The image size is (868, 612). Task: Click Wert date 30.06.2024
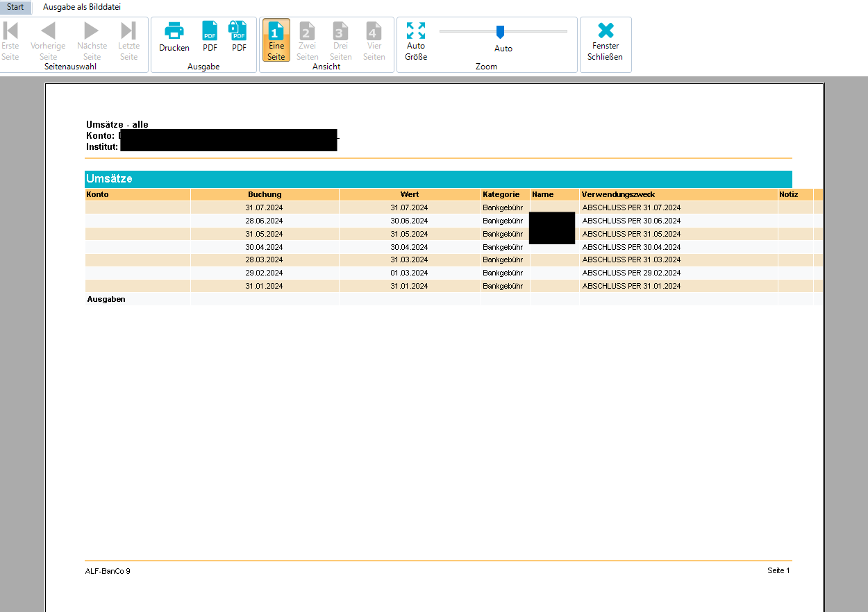click(x=410, y=221)
